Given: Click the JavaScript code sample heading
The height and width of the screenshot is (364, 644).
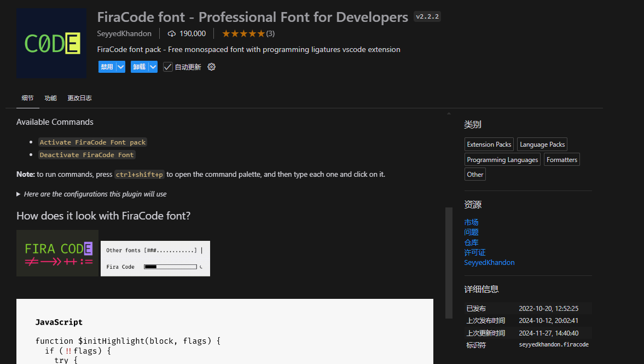Looking at the screenshot, I should click(x=59, y=322).
